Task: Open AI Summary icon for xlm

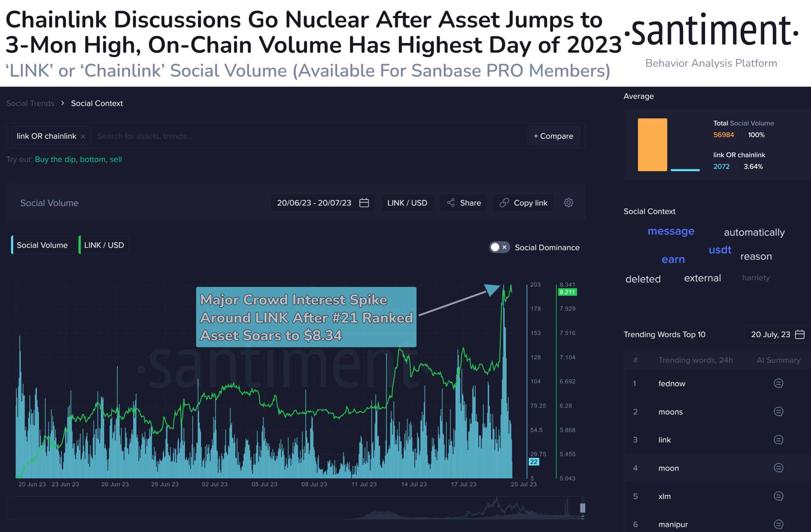Action: tap(778, 496)
